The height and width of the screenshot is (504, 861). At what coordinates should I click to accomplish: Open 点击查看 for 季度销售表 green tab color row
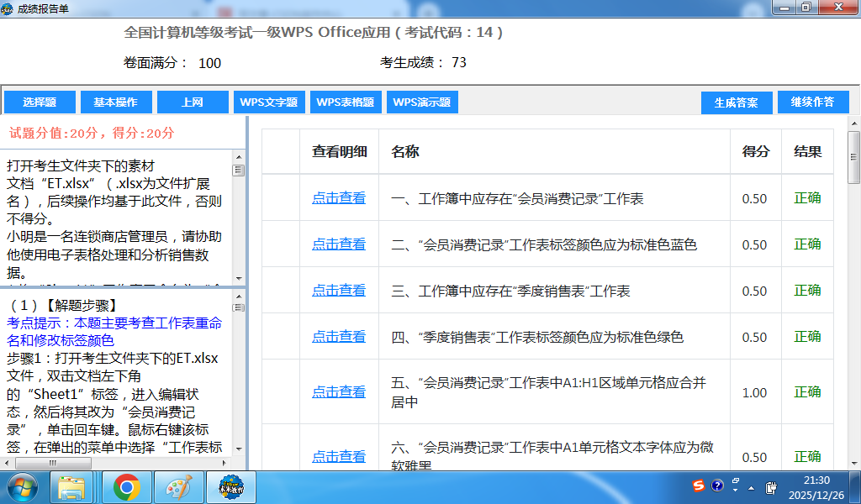coord(339,336)
